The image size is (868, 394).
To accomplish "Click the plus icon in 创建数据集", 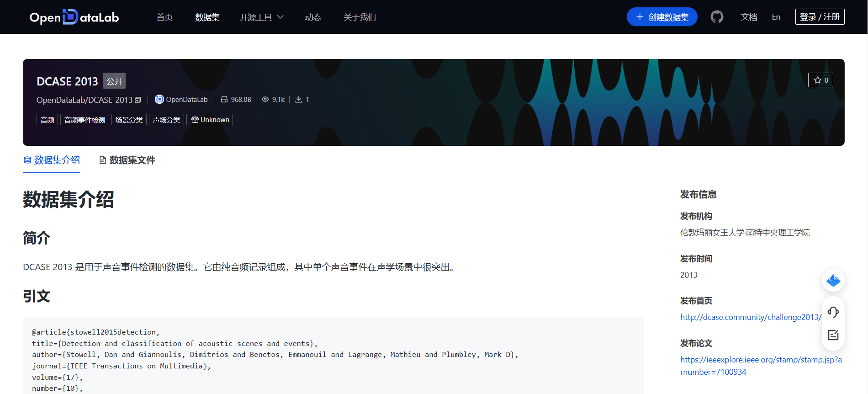I will [640, 17].
